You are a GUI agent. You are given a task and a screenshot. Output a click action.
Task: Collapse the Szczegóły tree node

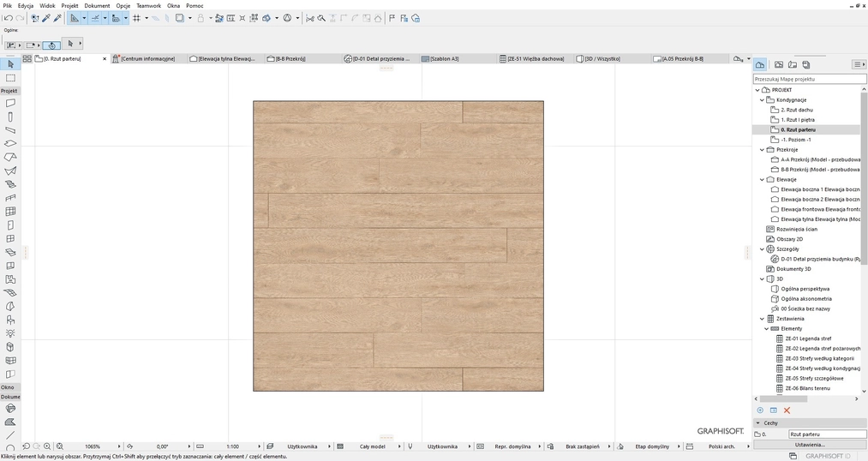click(x=762, y=249)
